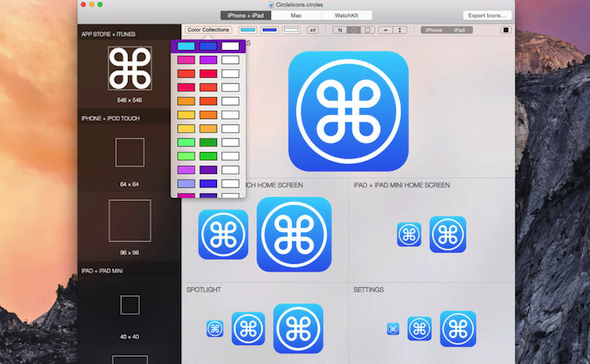Open the cyan color well in toolbar
Screen dimensions: 590x364
[x=248, y=30]
